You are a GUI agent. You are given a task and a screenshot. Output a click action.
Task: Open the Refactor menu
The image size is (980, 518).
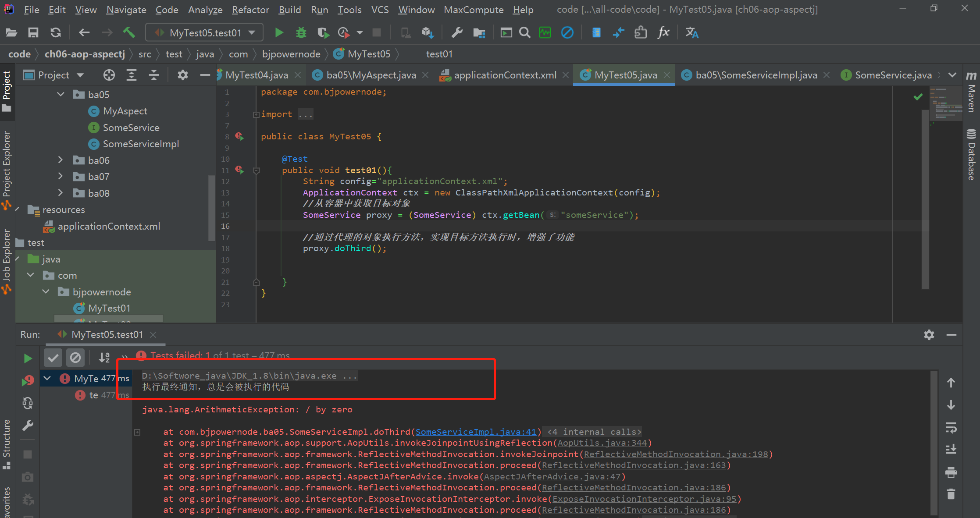tap(250, 10)
